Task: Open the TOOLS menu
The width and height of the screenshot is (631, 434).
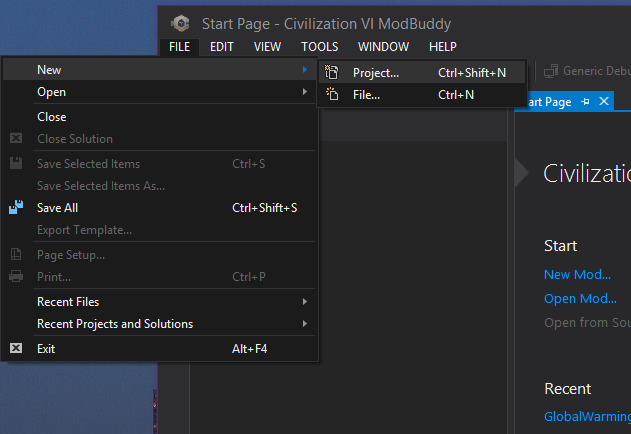Action: pyautogui.click(x=319, y=46)
